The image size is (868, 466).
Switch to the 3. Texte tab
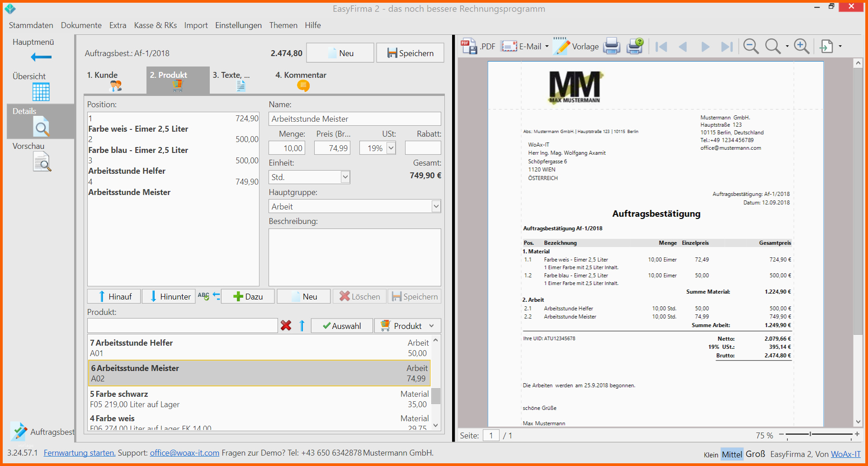pos(231,80)
